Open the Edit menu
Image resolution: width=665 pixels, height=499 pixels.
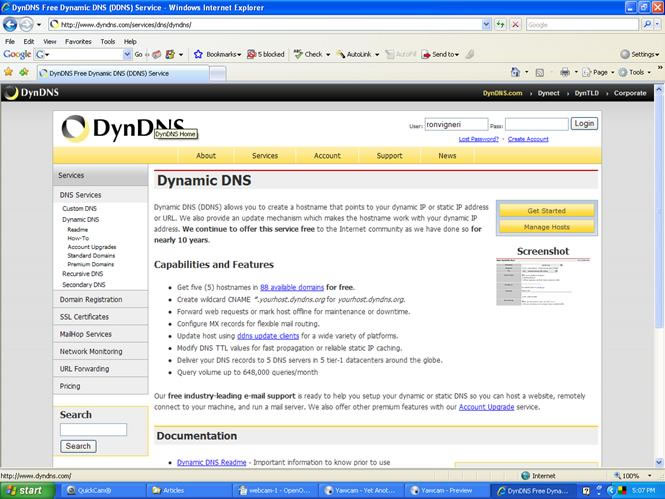coord(29,42)
